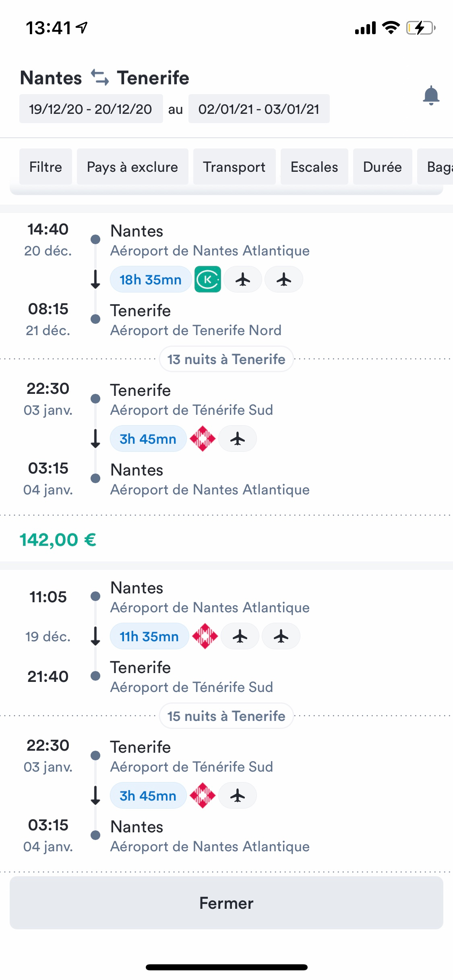Tap the swap arrows between Nantes and Tenerife
The image size is (453, 980).
100,77
